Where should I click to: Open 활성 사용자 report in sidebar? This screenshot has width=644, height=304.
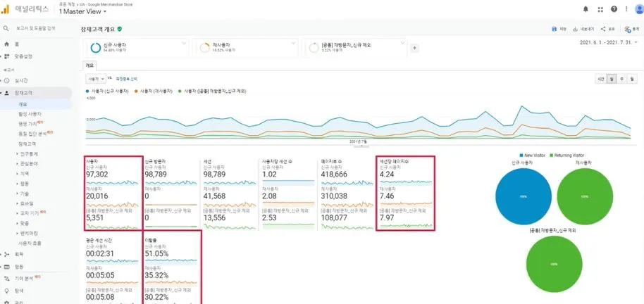coord(30,114)
